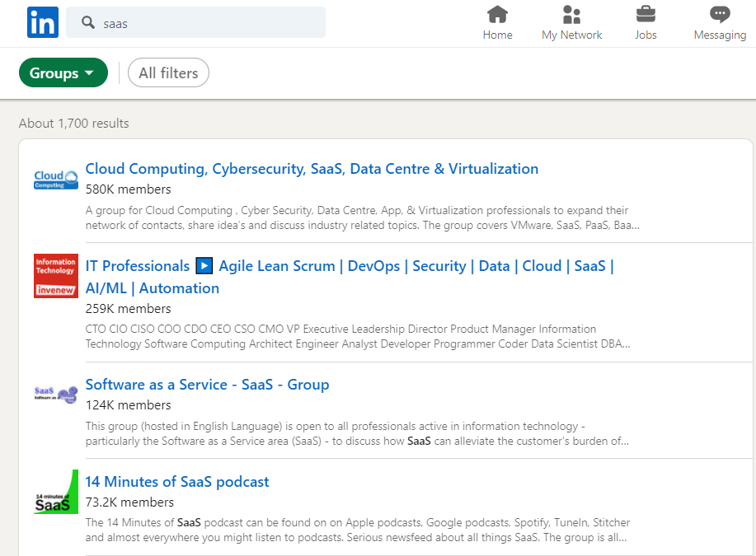This screenshot has height=556, width=756.
Task: Go to the Home house icon
Action: coord(497,14)
